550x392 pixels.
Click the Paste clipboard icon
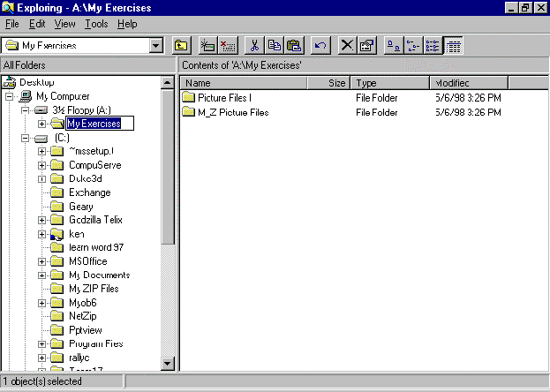click(x=294, y=45)
